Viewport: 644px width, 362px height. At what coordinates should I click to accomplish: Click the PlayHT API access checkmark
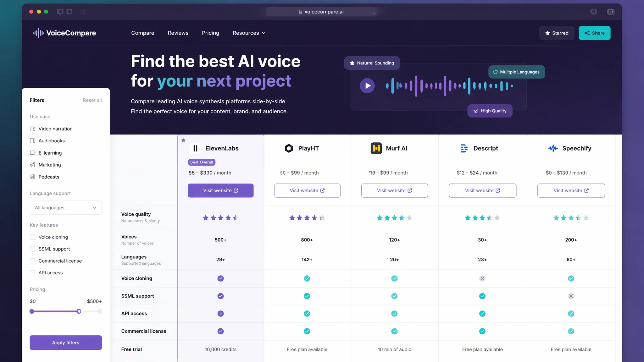[307, 314]
